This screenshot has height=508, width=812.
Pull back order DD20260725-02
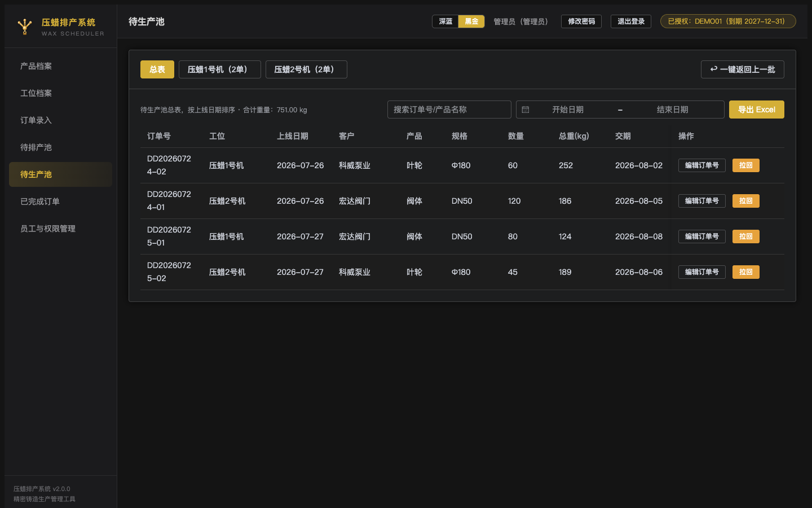click(746, 272)
